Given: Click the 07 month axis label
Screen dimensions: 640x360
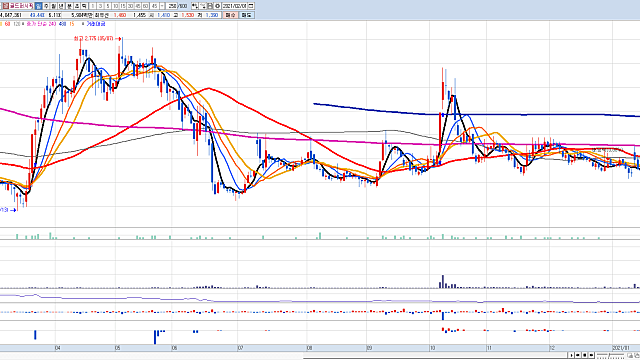Looking at the screenshot, I should point(240,348).
